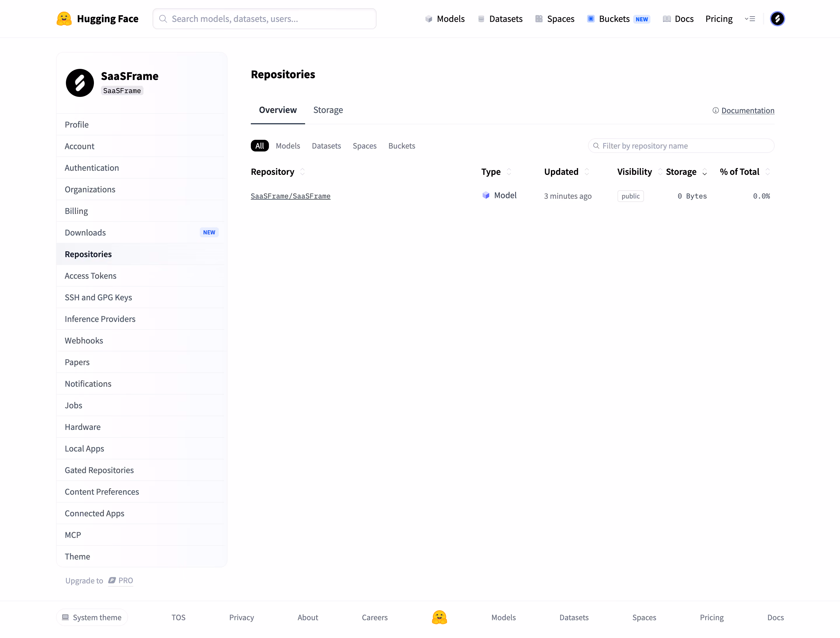Click the Model type cube icon in the repository row
This screenshot has height=638, width=840.
tap(486, 195)
